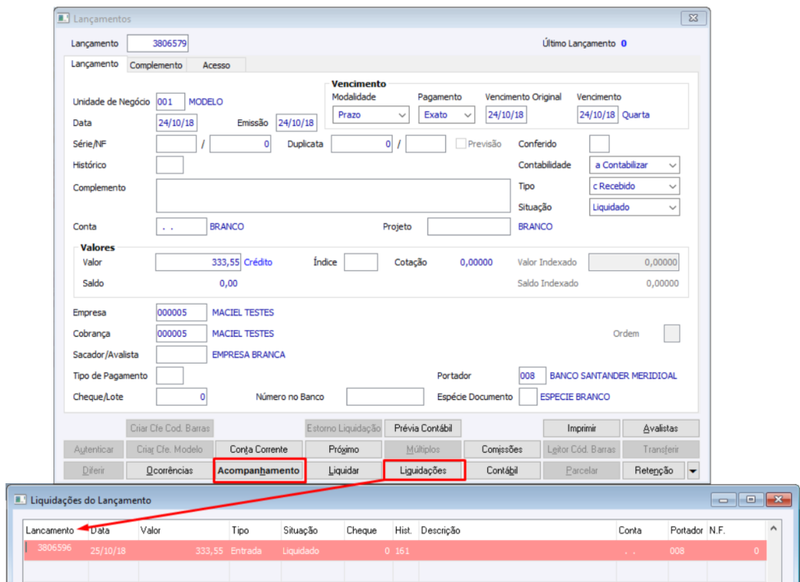Click the Projeto input field
Image resolution: width=800 pixels, height=582 pixels.
469,226
